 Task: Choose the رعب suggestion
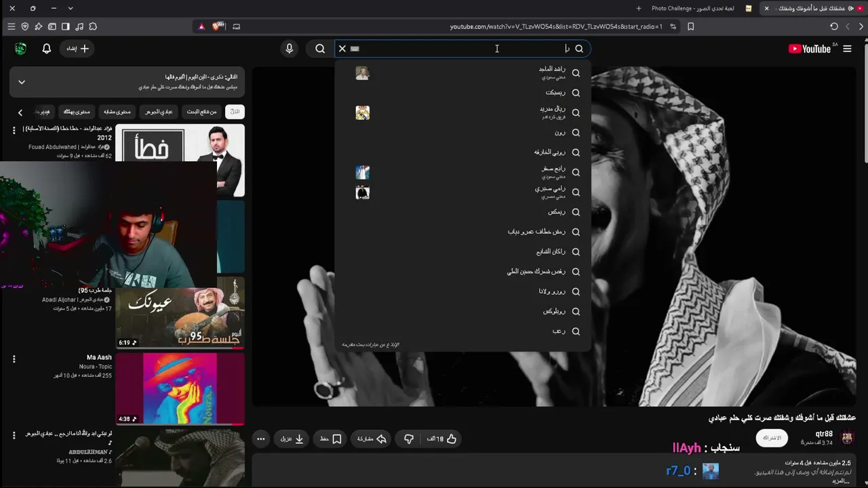pos(463,331)
